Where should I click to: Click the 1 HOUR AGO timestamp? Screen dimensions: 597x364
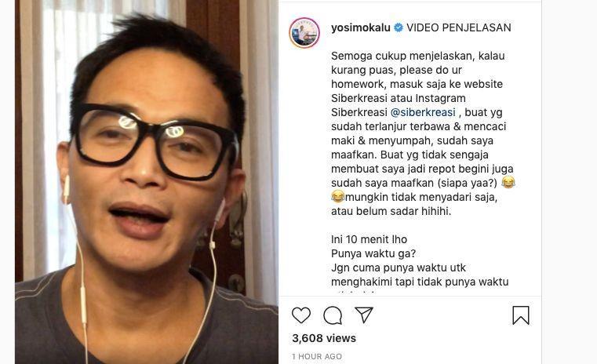click(x=317, y=356)
